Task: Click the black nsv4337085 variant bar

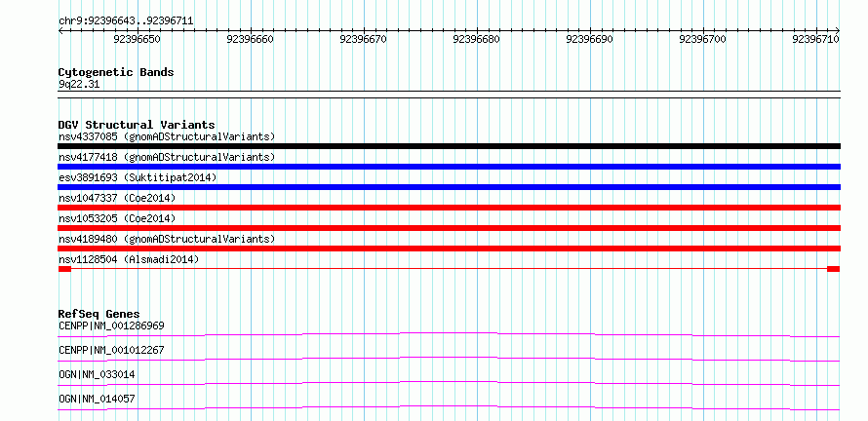Action: pos(449,146)
